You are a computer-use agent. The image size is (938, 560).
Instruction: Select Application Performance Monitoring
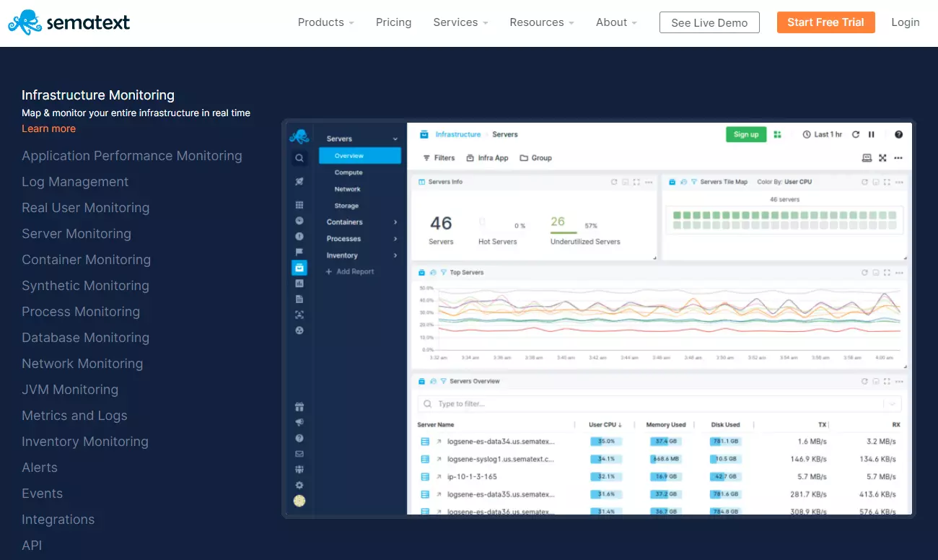tap(132, 156)
